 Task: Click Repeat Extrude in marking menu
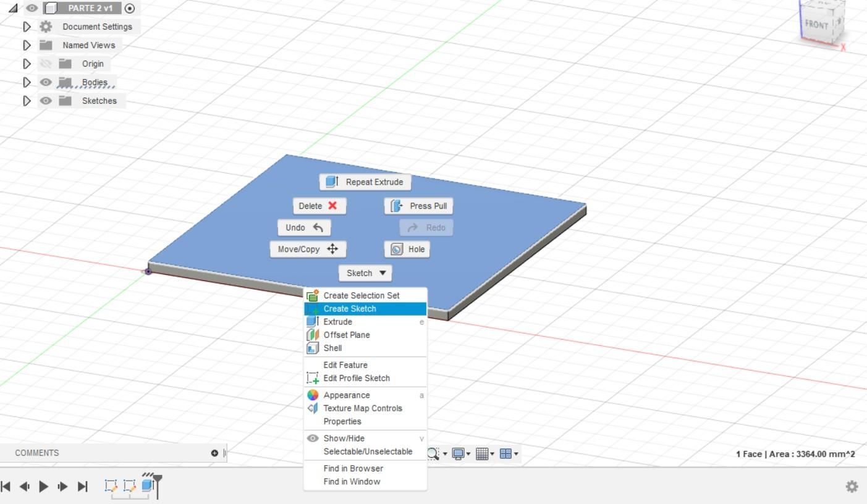click(x=365, y=182)
